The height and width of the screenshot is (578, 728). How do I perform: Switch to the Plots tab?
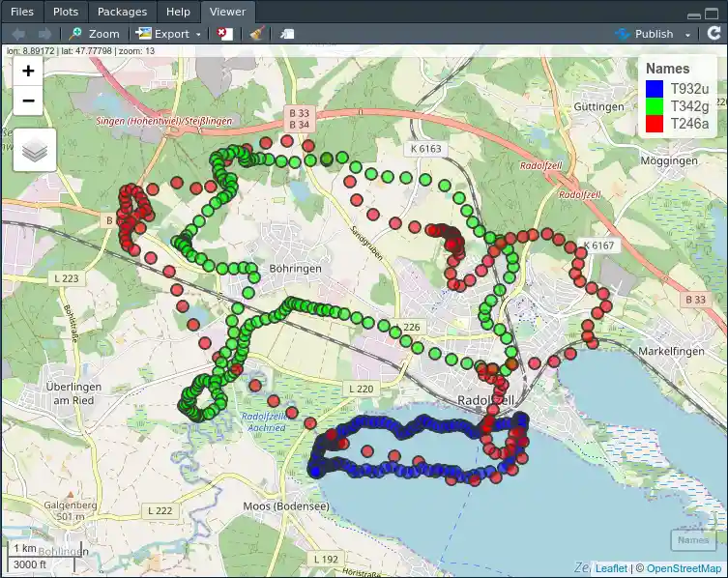(x=67, y=12)
